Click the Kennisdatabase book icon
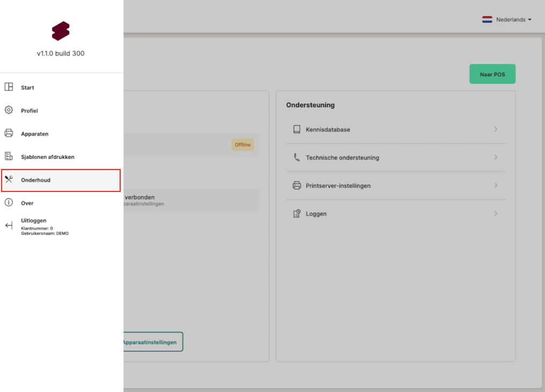545x392 pixels. pyautogui.click(x=297, y=130)
